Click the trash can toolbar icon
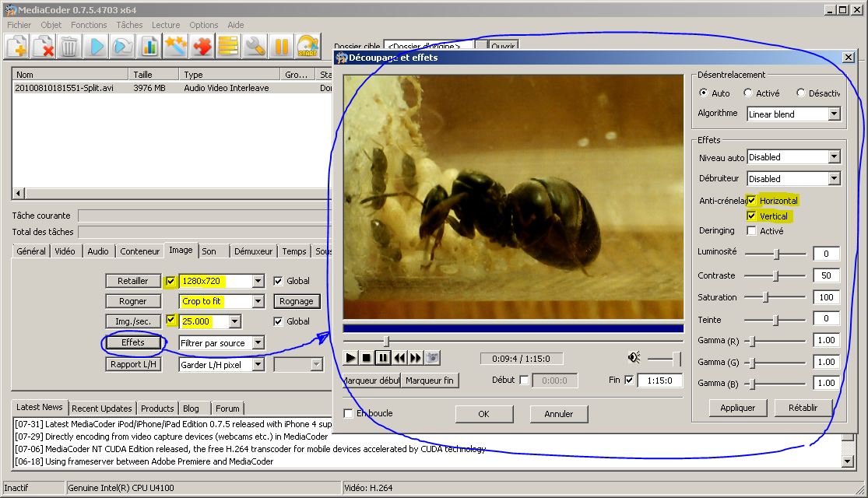 click(x=69, y=47)
